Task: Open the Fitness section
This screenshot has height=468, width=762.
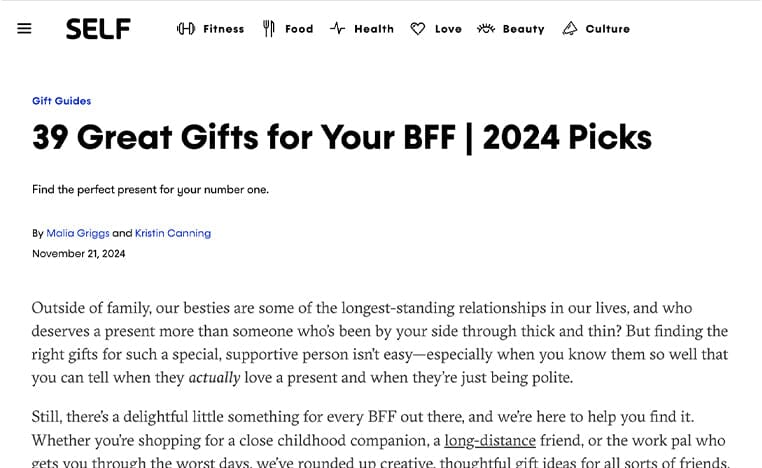Action: tap(224, 29)
